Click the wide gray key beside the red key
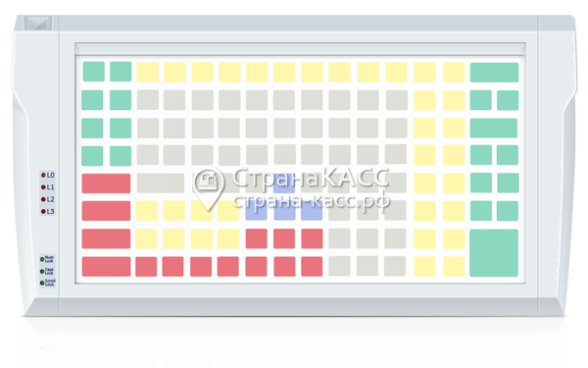Viewport: 588px width, 368px height. coord(161,184)
